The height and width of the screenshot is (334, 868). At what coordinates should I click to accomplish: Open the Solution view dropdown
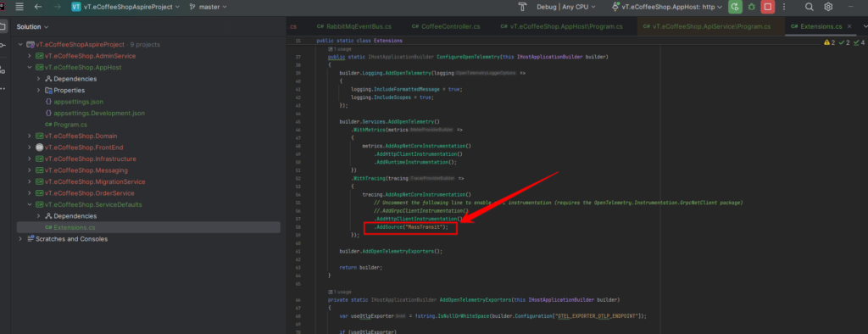[x=32, y=26]
